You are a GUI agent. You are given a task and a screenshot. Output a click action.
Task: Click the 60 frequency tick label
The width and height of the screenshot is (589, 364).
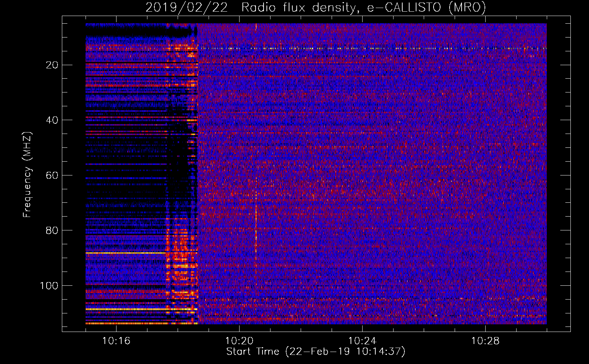point(52,175)
